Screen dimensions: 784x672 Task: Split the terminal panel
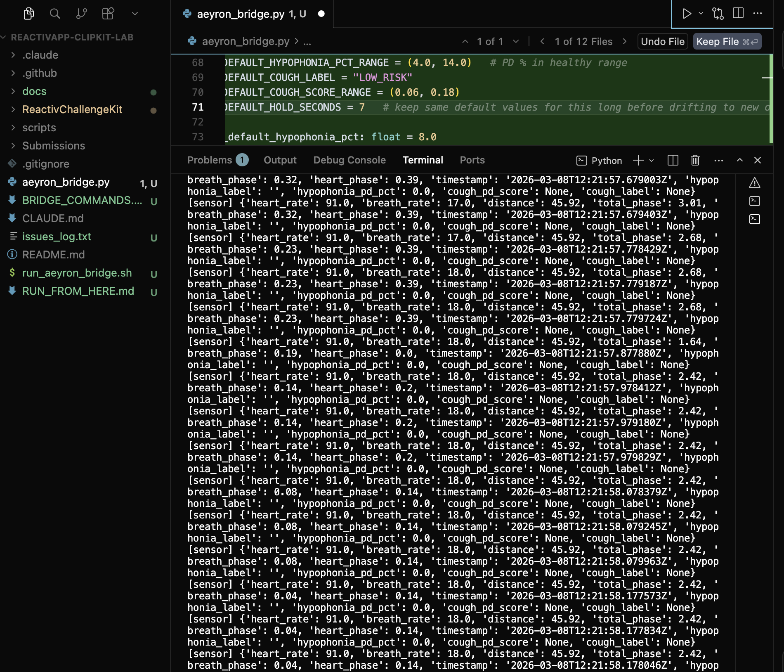[x=673, y=160]
